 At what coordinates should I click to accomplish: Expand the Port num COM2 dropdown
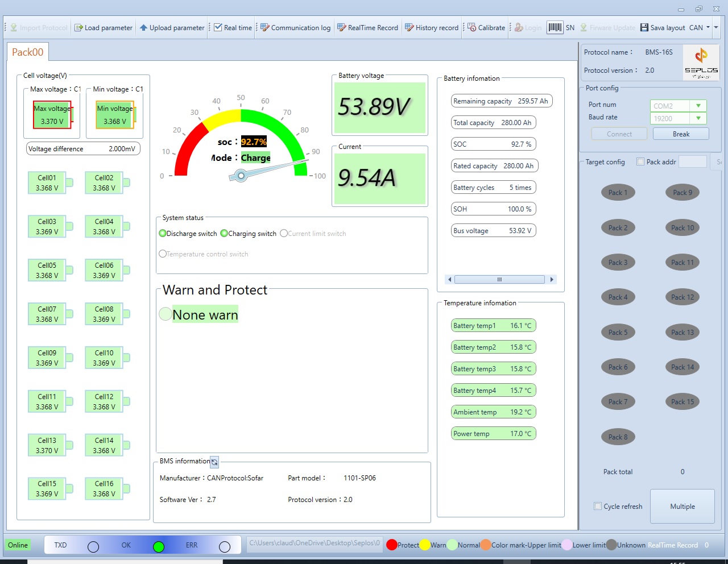pyautogui.click(x=698, y=106)
